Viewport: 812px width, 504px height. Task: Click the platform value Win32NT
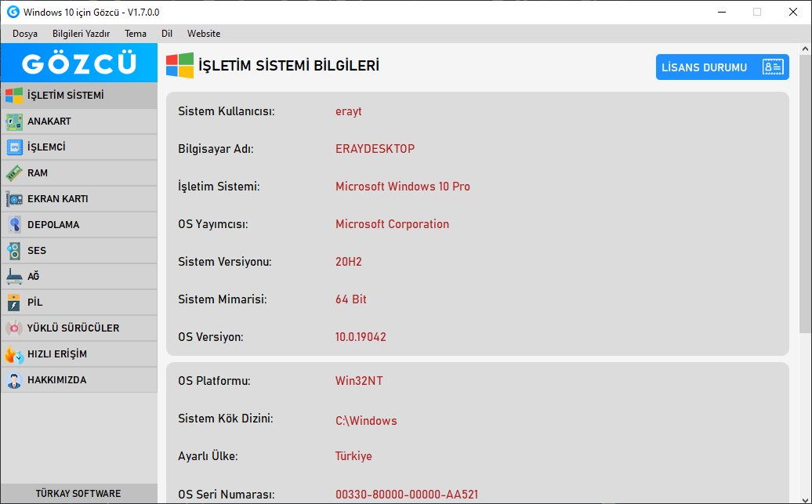click(359, 381)
